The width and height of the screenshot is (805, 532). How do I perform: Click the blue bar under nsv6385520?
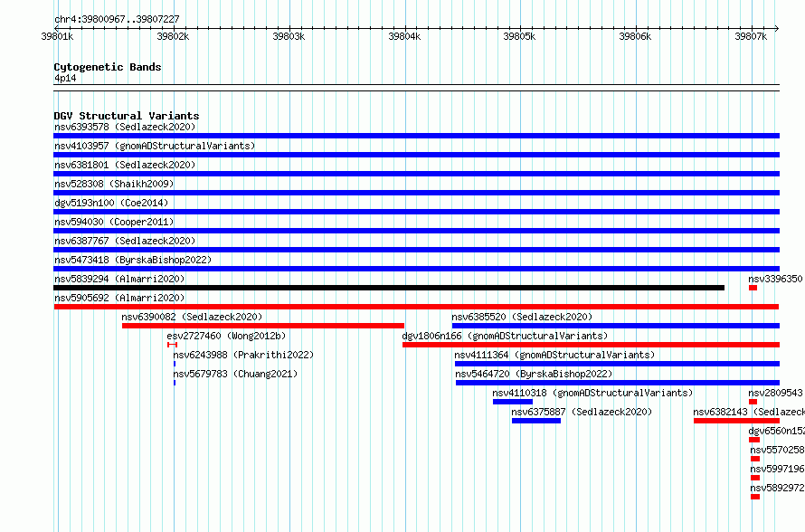pos(616,326)
